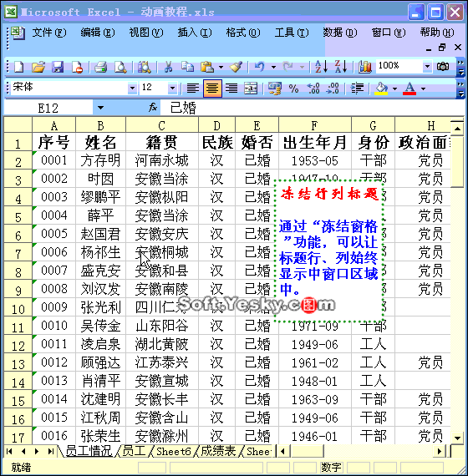Select row 10 header

[x=18, y=308]
